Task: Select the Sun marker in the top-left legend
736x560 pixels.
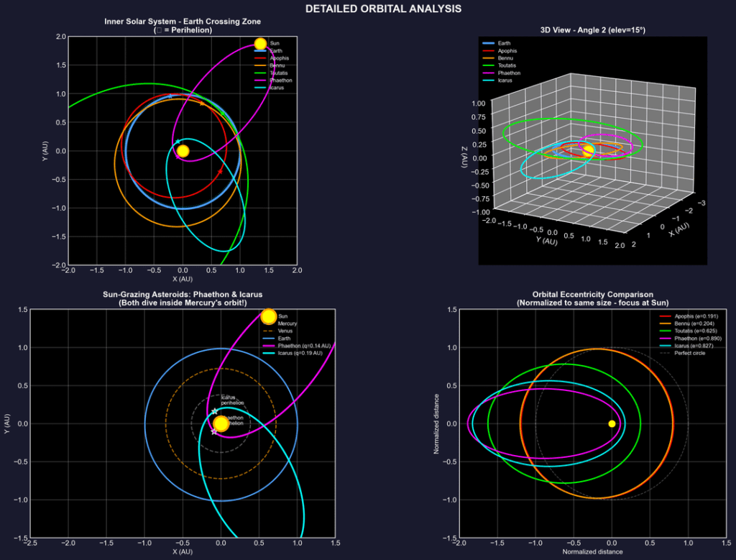Action: pos(260,43)
